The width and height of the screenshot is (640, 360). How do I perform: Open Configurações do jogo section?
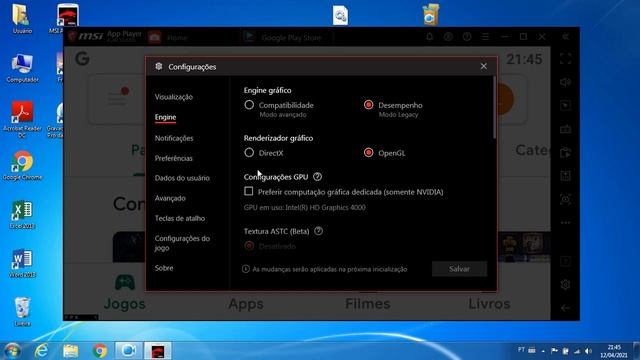182,243
